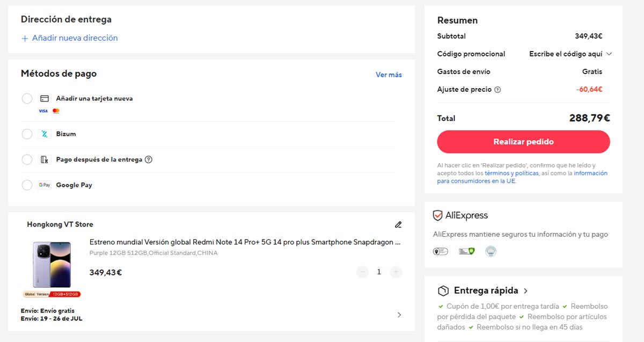Viewport: 644px width, 342px height.
Task: Click the first security certification badge
Action: pos(441,251)
